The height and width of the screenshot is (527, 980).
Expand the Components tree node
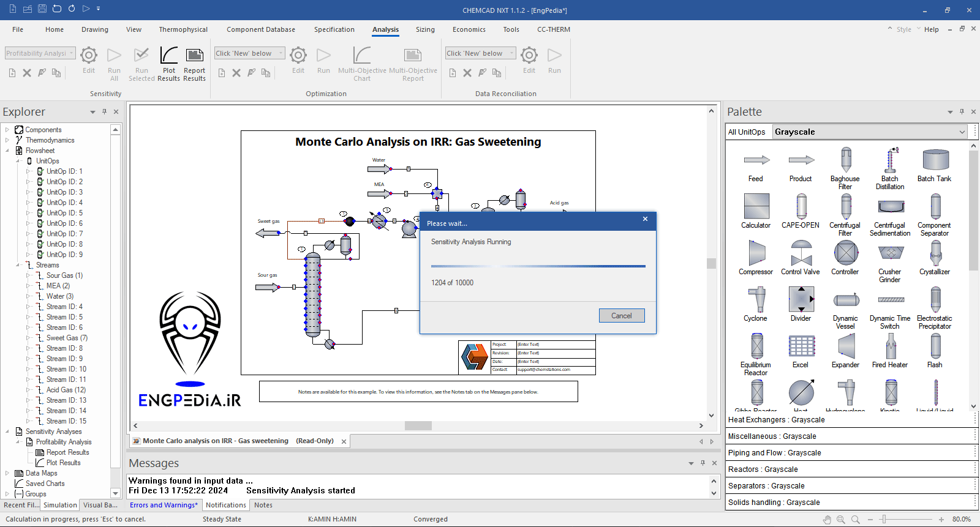pos(7,130)
